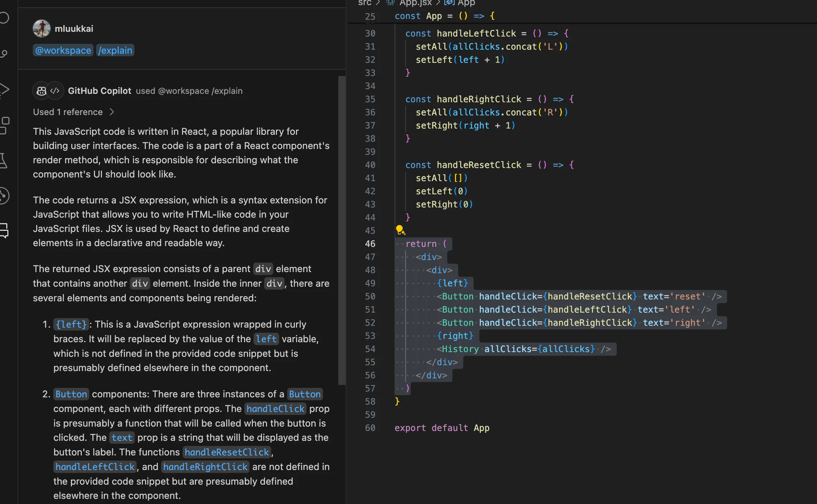Click the 'text' prop code link

click(122, 438)
